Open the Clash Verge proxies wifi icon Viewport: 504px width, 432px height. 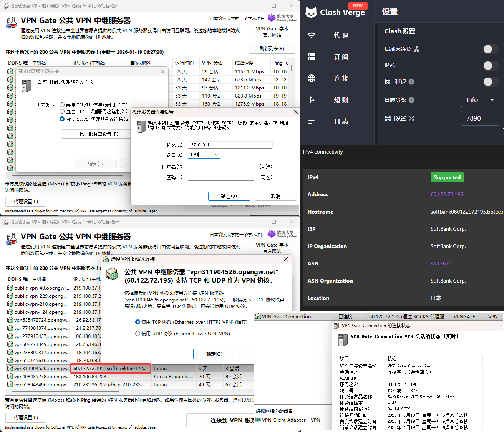tap(312, 35)
